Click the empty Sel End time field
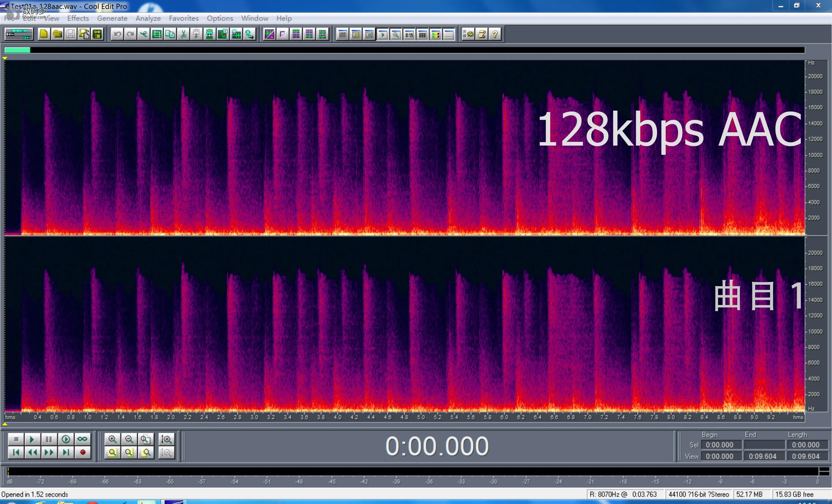The height and width of the screenshot is (504, 832). click(764, 445)
